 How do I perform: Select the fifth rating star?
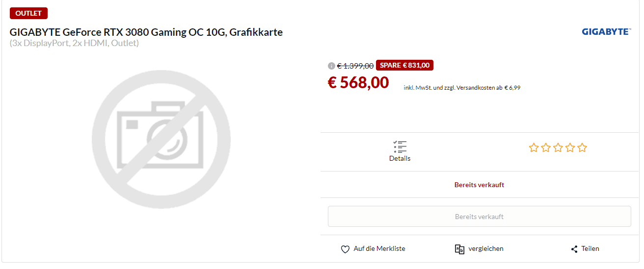click(x=582, y=147)
